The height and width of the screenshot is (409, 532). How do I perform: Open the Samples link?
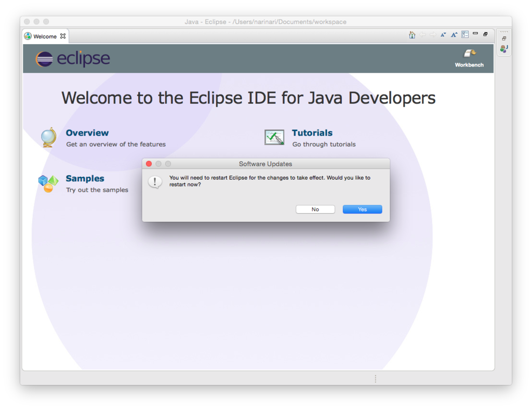tap(85, 179)
